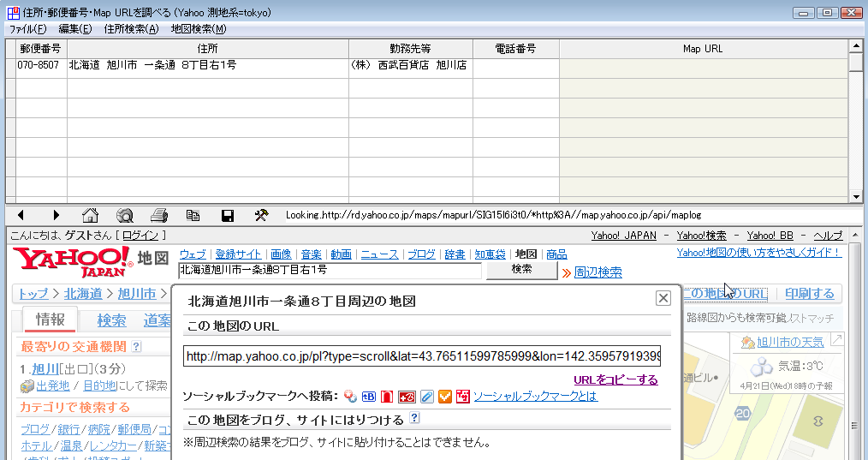Post to Yahoo bookmarks via first social icon
Viewport: 868px width, 460px height.
350,397
